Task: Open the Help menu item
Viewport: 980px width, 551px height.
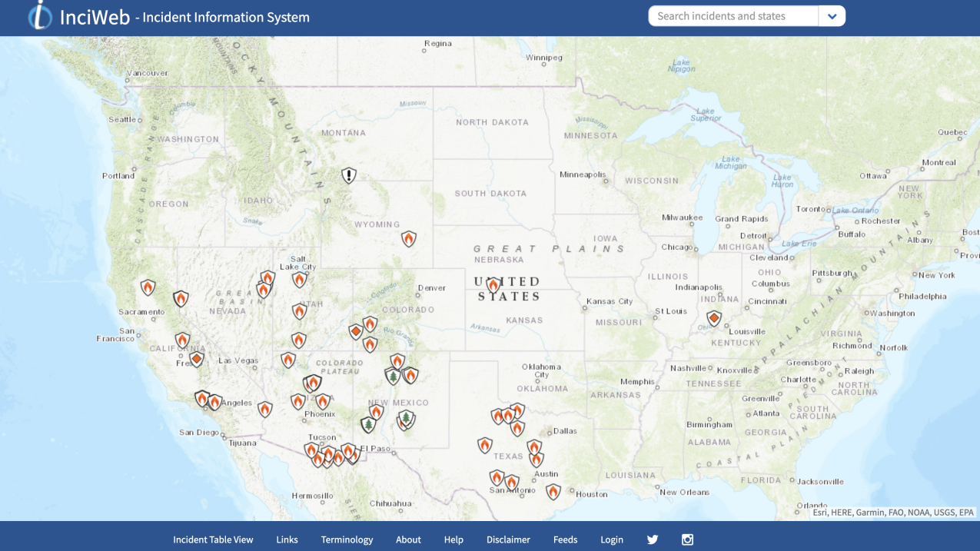Action: point(453,539)
